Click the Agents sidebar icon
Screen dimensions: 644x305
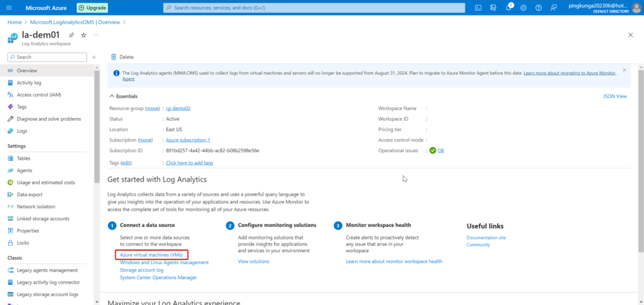tap(11, 170)
